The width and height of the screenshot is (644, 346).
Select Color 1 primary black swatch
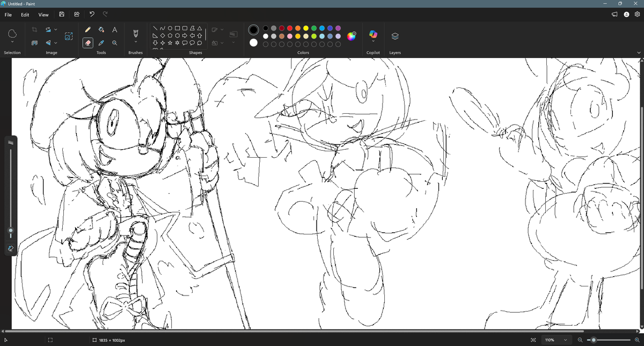pos(253,30)
